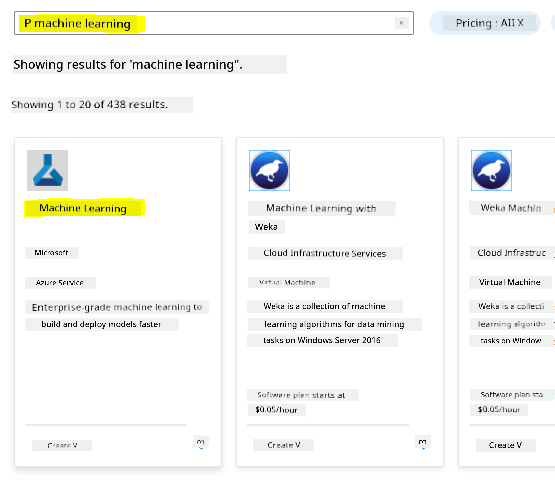This screenshot has height=480, width=555.
Task: Open the Weka Machine title on third card
Action: tap(511, 208)
